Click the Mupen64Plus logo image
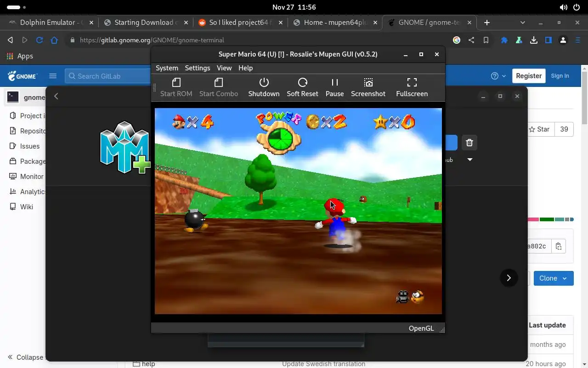 tap(125, 148)
